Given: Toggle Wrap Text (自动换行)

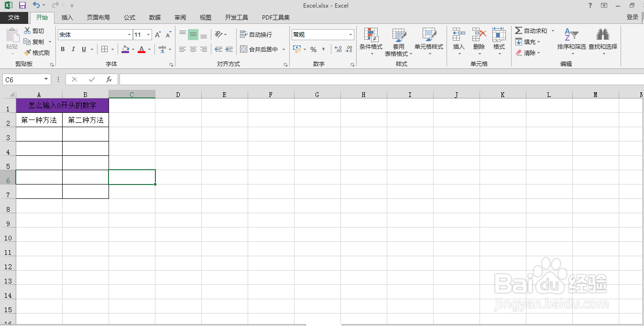Looking at the screenshot, I should (x=256, y=34).
